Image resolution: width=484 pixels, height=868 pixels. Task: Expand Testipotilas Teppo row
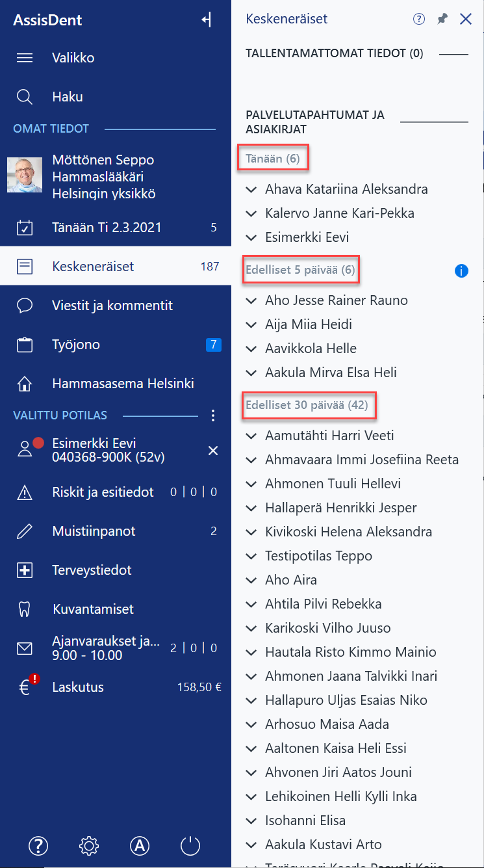(251, 556)
